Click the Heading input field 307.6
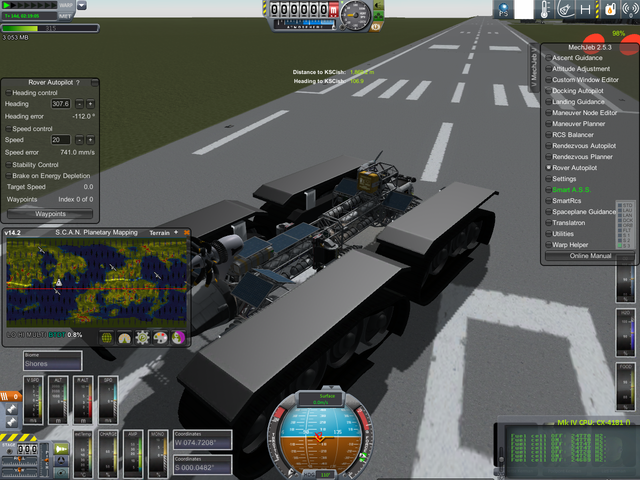 [x=60, y=104]
